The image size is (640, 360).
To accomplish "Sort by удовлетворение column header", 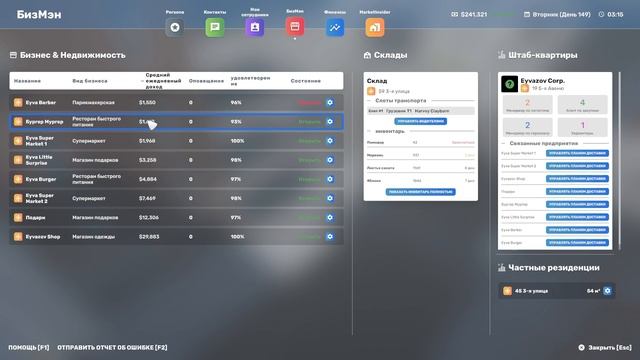I will point(250,81).
